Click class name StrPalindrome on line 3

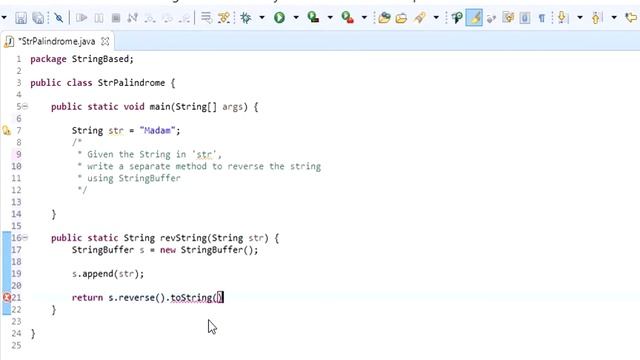(131, 83)
